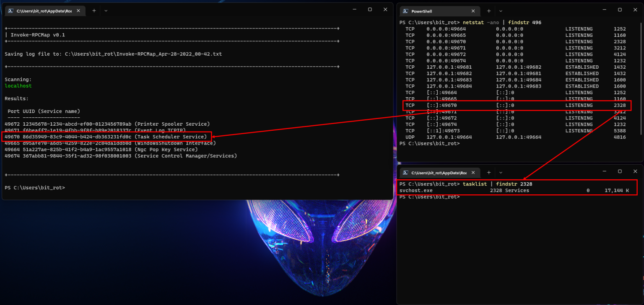Open the tab dropdown chevron on the left window
Screen dimensions: 644x305
(106, 10)
